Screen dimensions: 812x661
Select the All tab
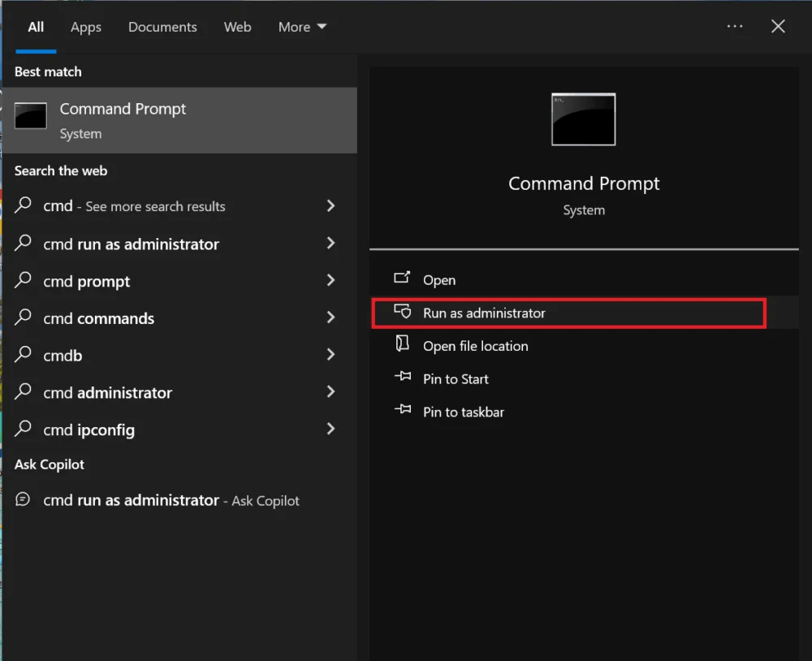point(36,27)
